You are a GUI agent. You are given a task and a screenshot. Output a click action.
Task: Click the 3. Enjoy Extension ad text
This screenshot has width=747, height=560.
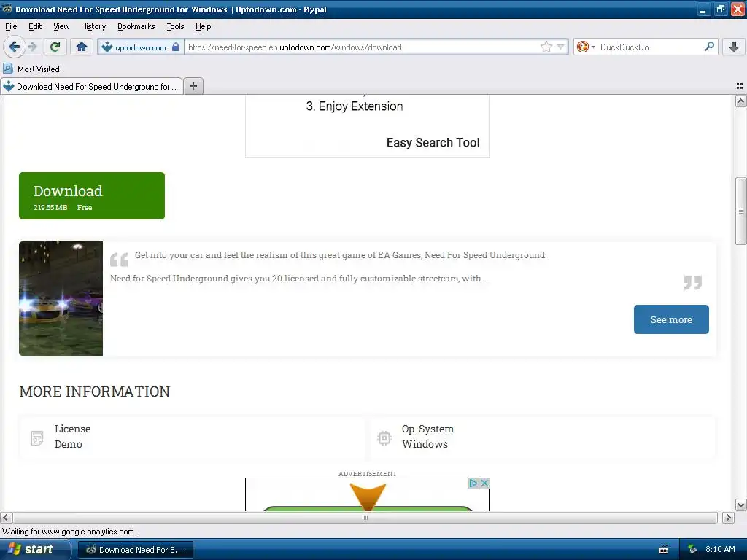click(x=355, y=106)
